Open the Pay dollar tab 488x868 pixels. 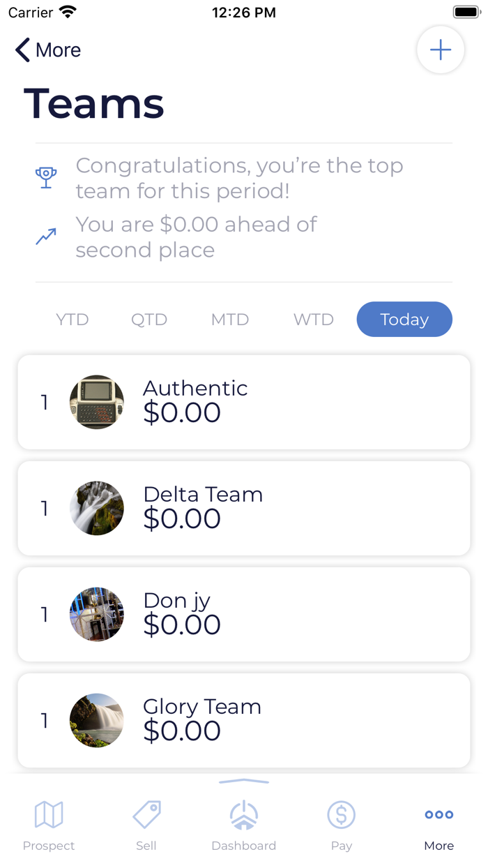click(342, 825)
